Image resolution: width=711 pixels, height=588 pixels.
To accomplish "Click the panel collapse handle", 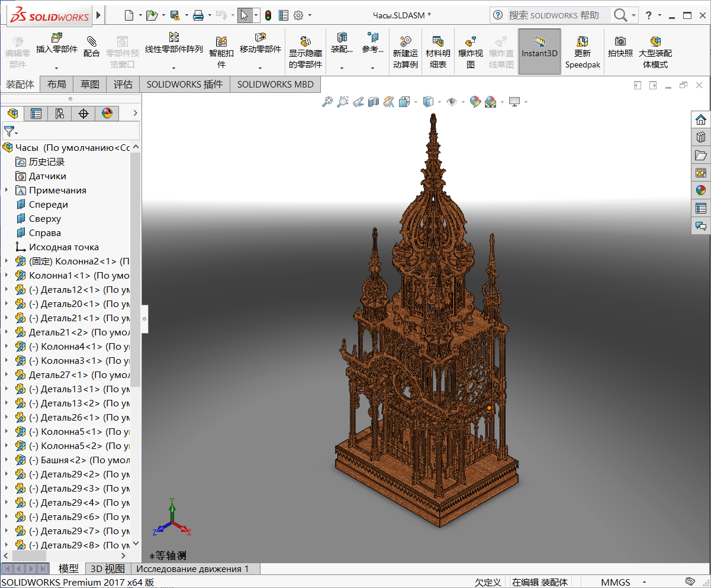I will [x=144, y=319].
